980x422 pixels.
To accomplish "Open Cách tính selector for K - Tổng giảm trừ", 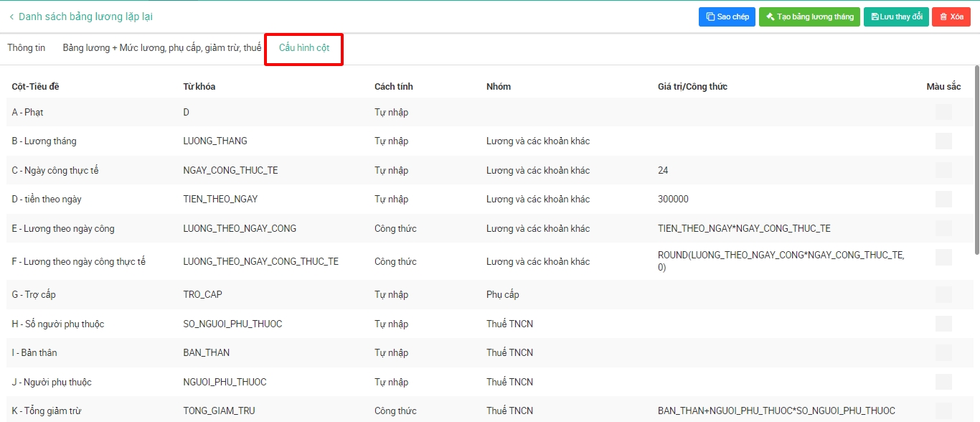I will coord(395,411).
